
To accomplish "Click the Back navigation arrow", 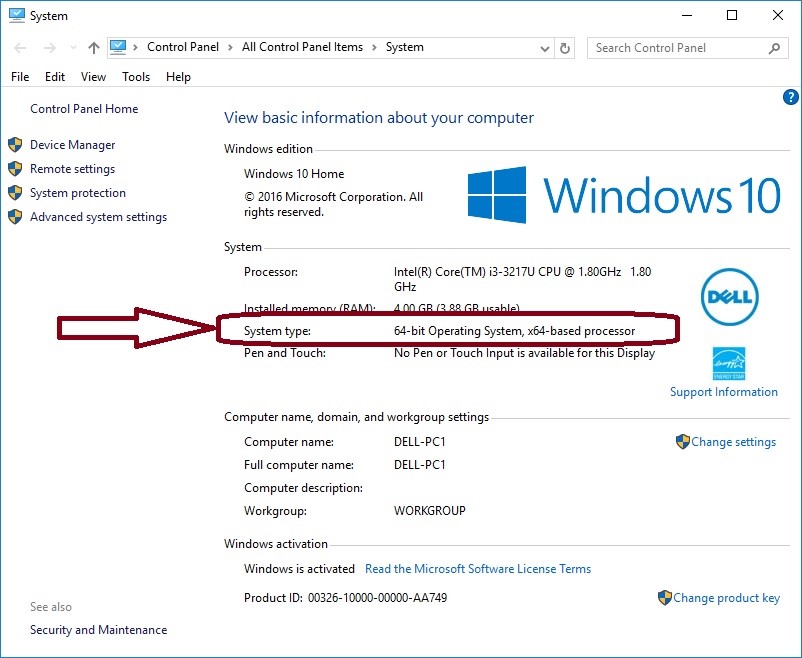I will pos(20,48).
